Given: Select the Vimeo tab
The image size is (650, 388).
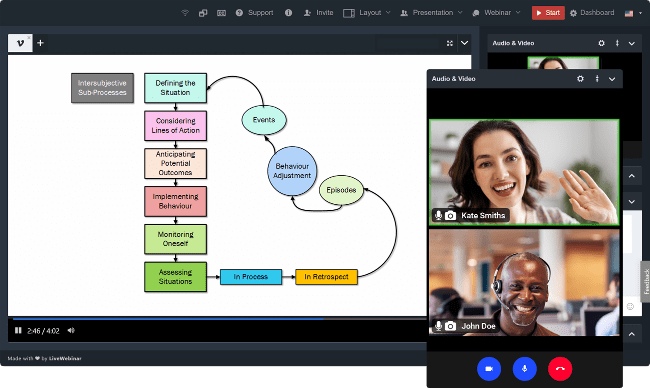Looking at the screenshot, I should 20,43.
